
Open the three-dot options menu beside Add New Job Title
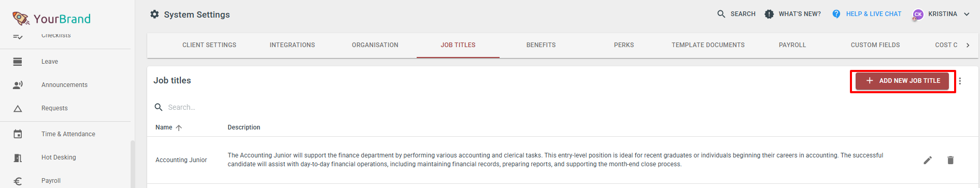click(x=960, y=81)
